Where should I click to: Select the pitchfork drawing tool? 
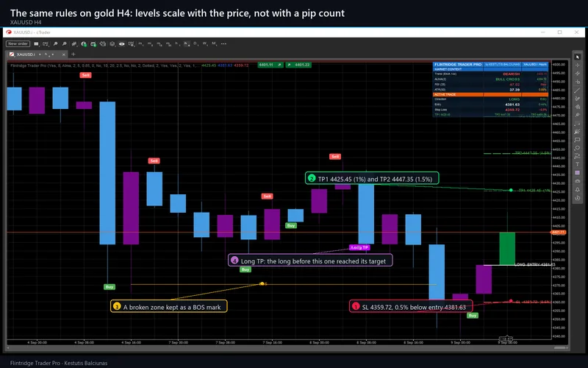(x=578, y=132)
